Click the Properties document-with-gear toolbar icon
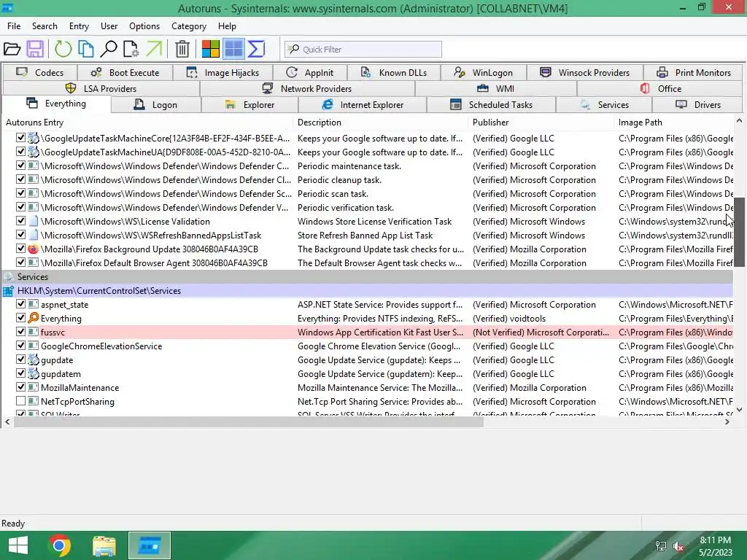Viewport: 747px width, 560px height. tap(131, 49)
